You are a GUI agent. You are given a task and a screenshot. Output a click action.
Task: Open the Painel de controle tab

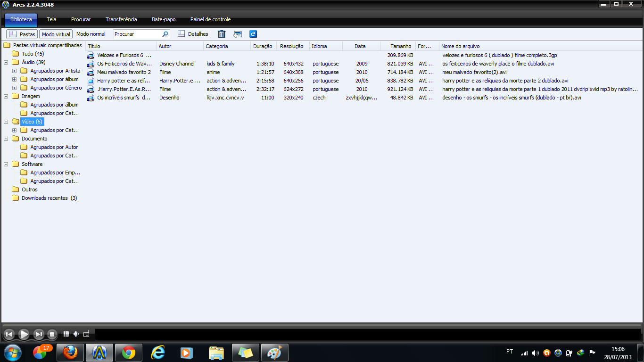(x=210, y=19)
